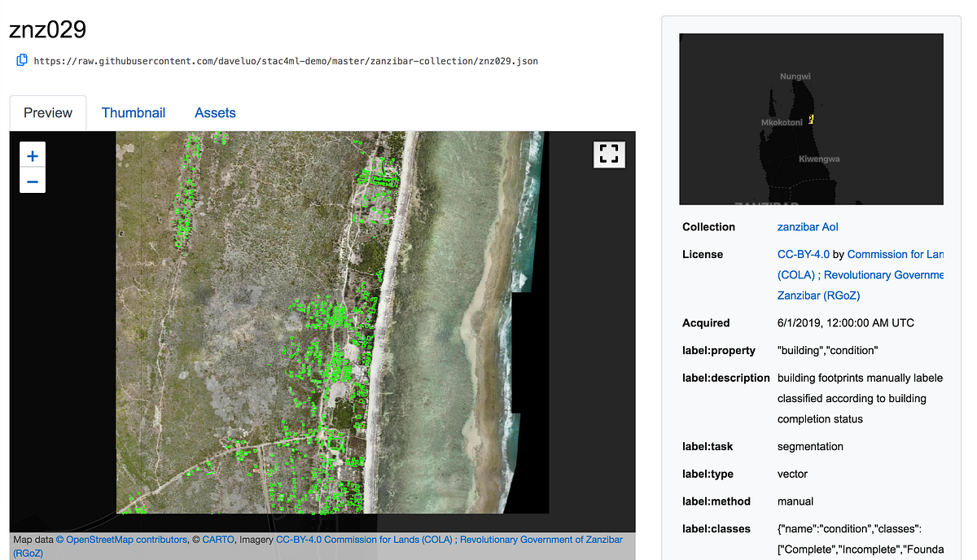The width and height of the screenshot is (977, 560).
Task: Click the Mkokotoni label on the mini map
Action: pos(781,122)
